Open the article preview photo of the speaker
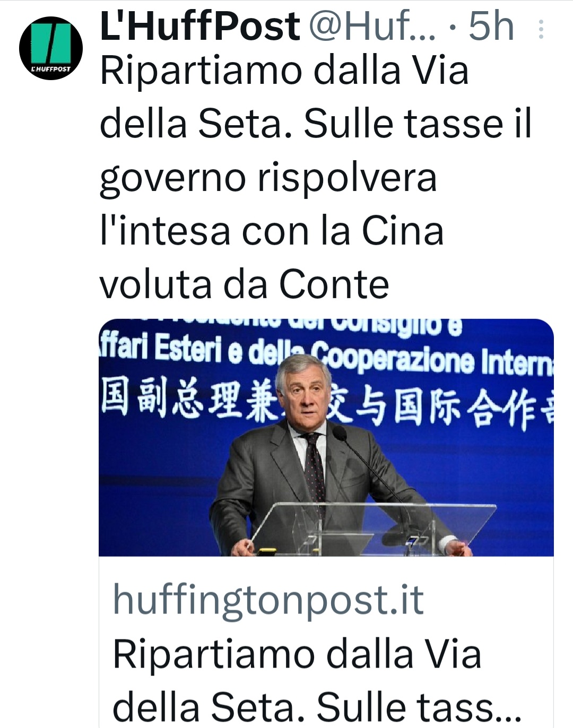The image size is (573, 728). [x=326, y=437]
